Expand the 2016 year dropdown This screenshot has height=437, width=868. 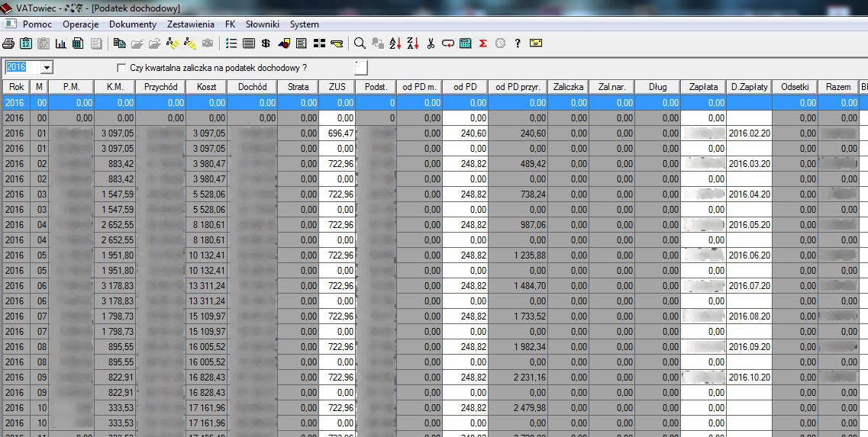(x=47, y=68)
